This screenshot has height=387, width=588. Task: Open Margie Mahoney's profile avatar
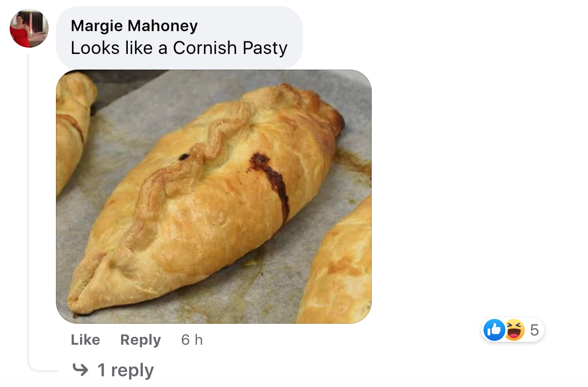click(29, 28)
